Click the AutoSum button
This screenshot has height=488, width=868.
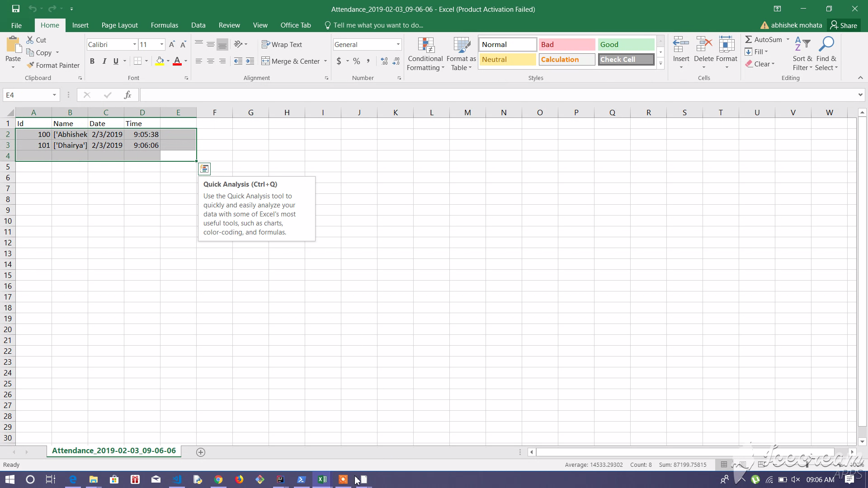coord(763,40)
